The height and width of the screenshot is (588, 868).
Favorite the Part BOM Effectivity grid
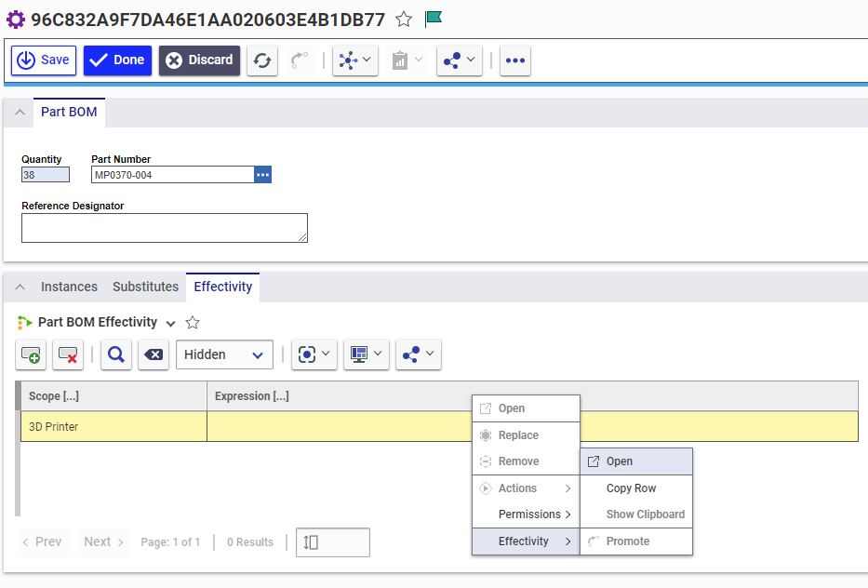(x=193, y=322)
